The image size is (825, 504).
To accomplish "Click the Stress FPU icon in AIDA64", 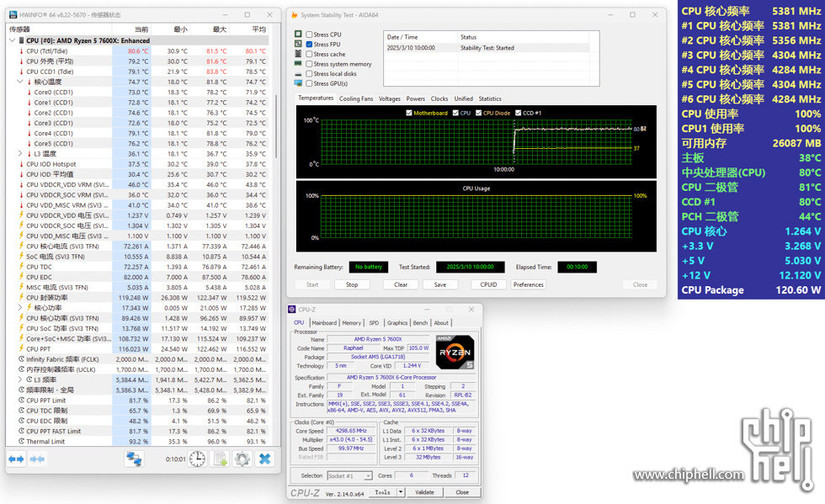I will click(298, 45).
